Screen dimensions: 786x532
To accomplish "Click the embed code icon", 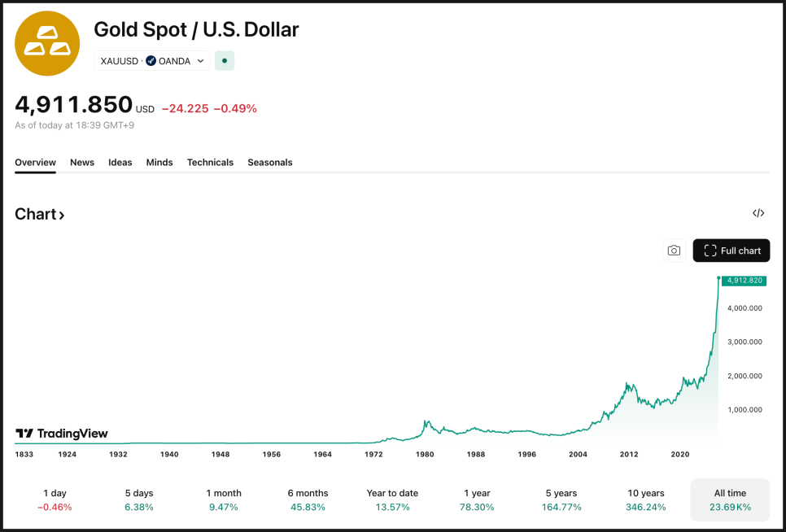I will 758,213.
